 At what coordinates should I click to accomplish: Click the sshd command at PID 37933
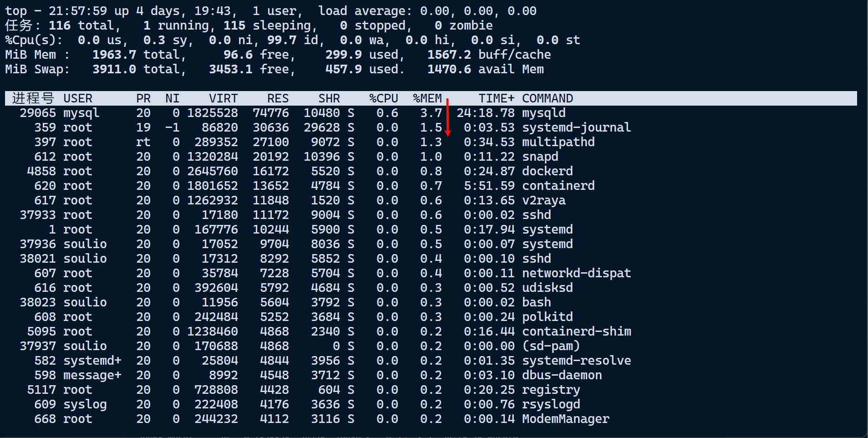[x=536, y=215]
